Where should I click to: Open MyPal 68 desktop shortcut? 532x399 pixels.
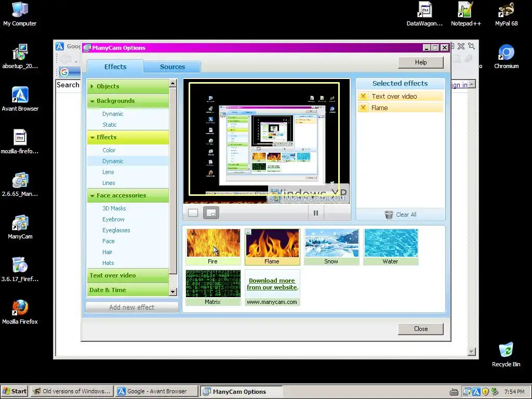(x=506, y=14)
